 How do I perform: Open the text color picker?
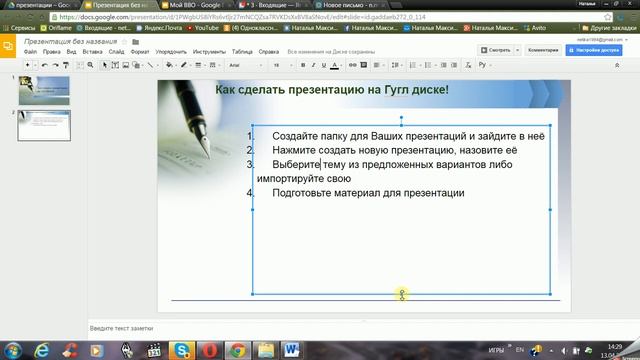click(335, 65)
